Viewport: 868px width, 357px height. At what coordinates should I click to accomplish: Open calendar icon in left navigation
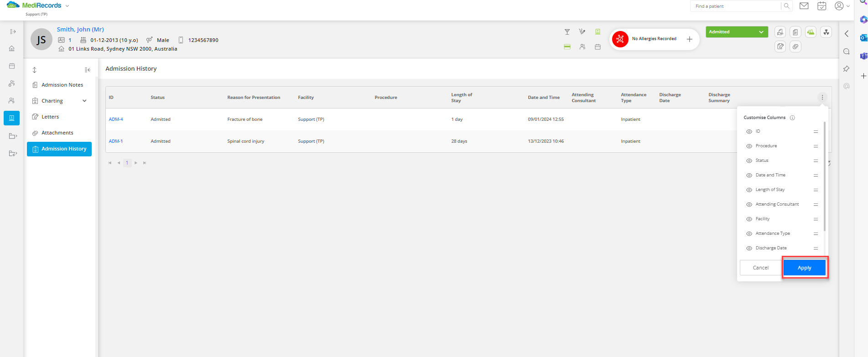[12, 66]
